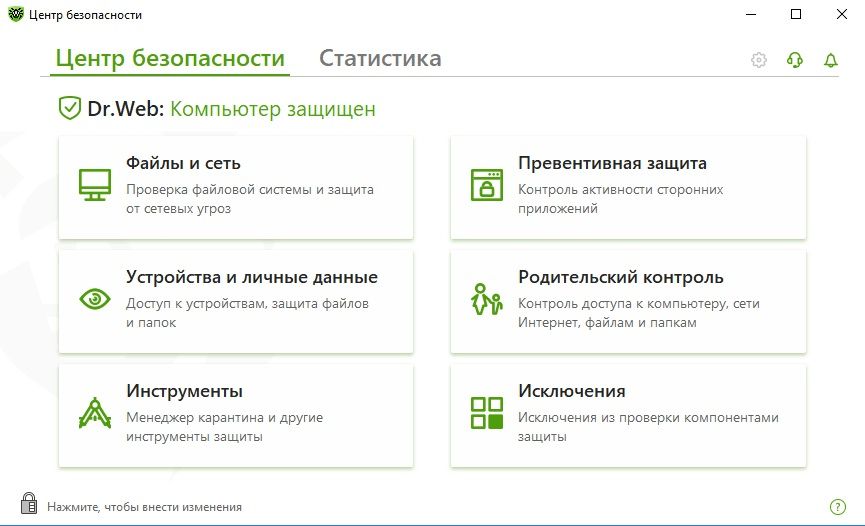Select the Центр безопасности tab
Viewport: 865px width, 526px height.
pos(170,59)
